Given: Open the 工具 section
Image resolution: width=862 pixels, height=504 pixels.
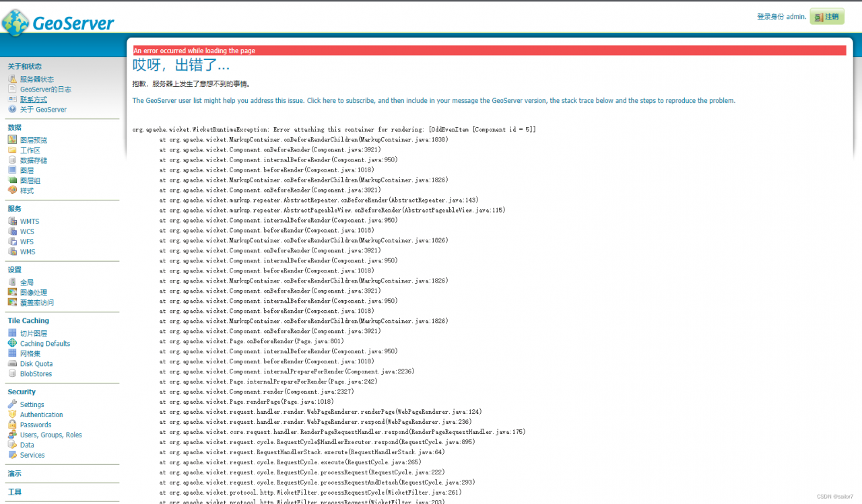Looking at the screenshot, I should tap(14, 493).
